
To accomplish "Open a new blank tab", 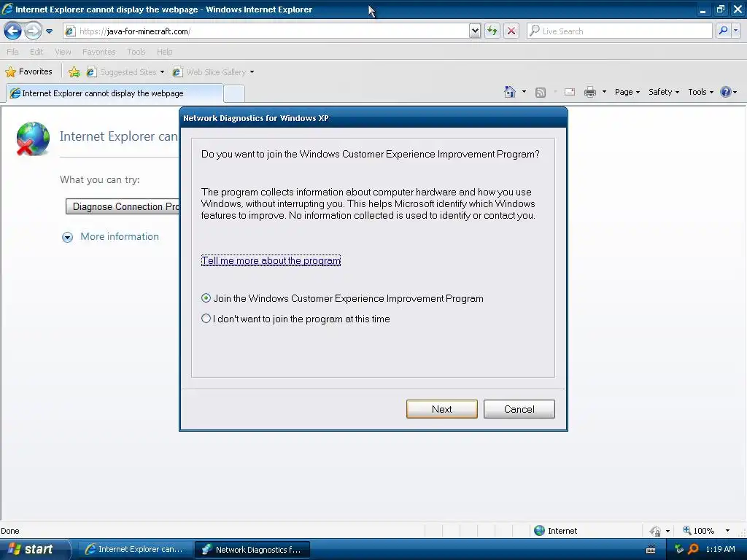I will [x=234, y=94].
